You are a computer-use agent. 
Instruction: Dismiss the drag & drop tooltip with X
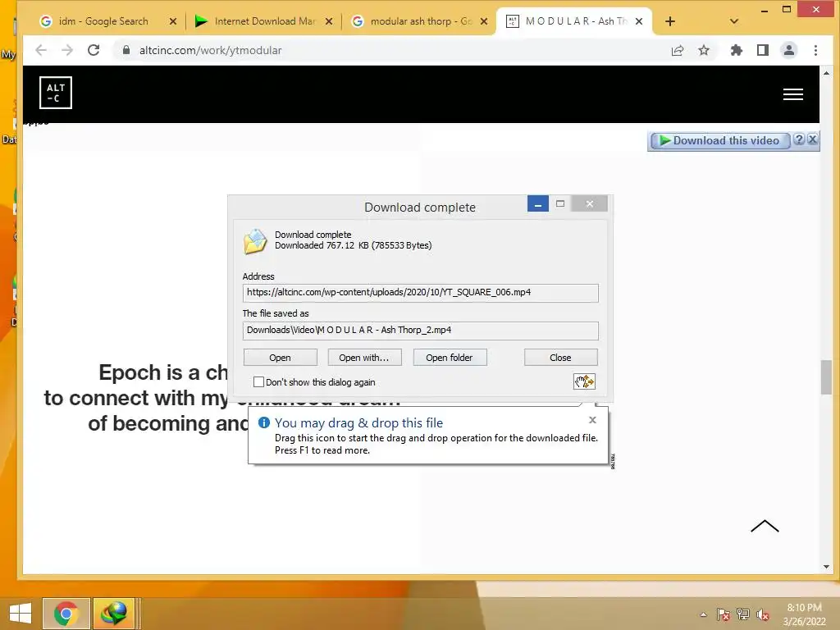tap(592, 420)
